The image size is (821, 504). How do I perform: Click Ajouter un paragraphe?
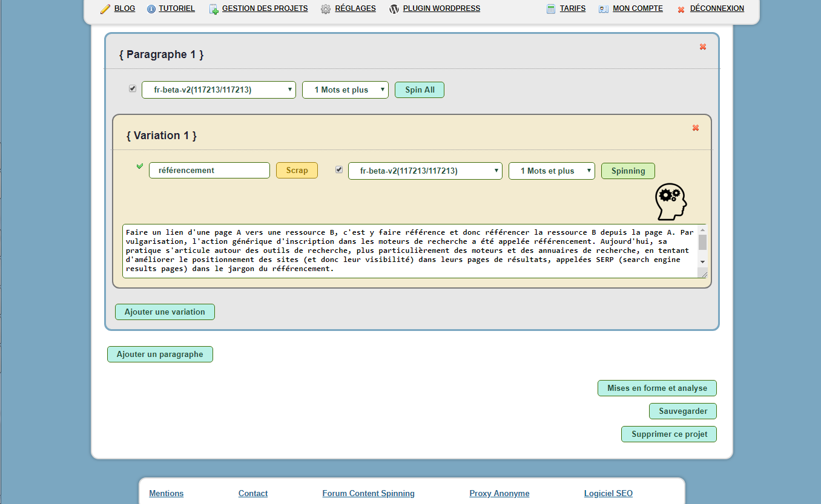click(160, 354)
